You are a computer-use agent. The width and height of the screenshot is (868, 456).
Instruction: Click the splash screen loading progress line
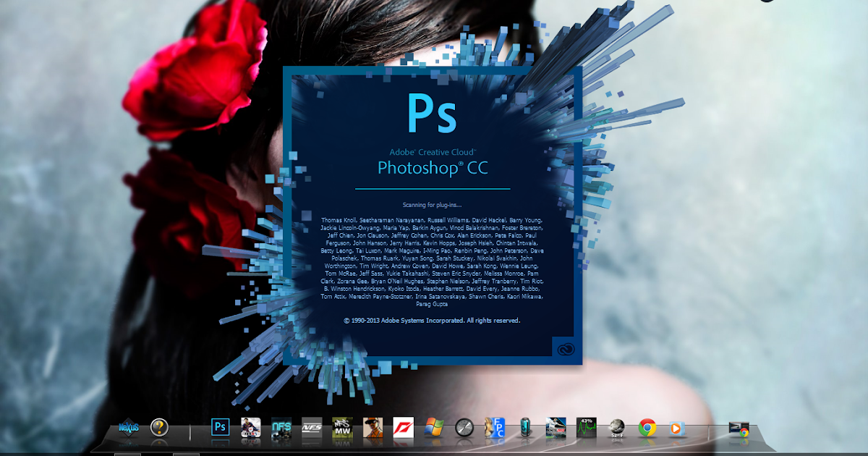coord(433,189)
